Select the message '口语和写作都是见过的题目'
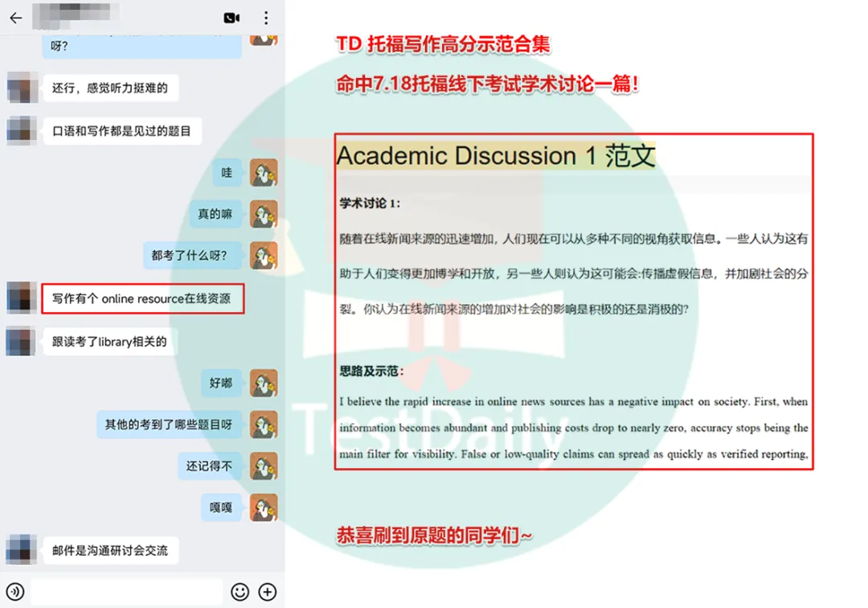Image resolution: width=868 pixels, height=608 pixels. click(x=122, y=131)
